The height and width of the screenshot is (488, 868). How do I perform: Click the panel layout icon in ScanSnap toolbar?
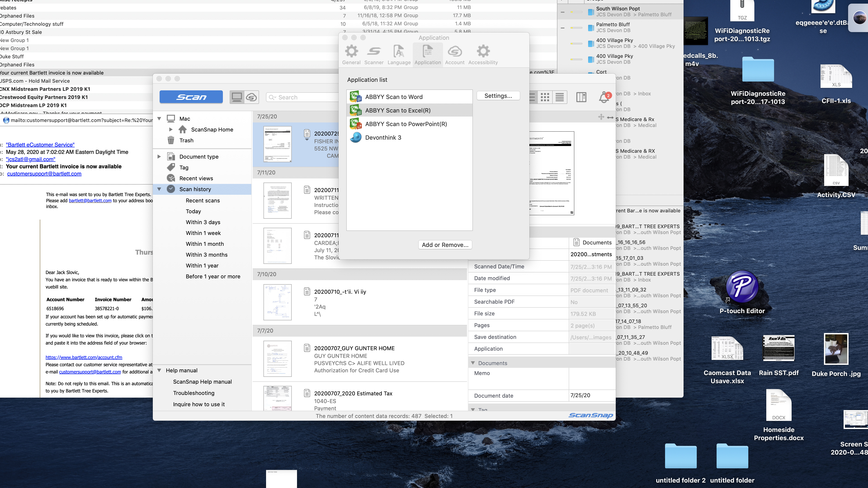(x=581, y=97)
